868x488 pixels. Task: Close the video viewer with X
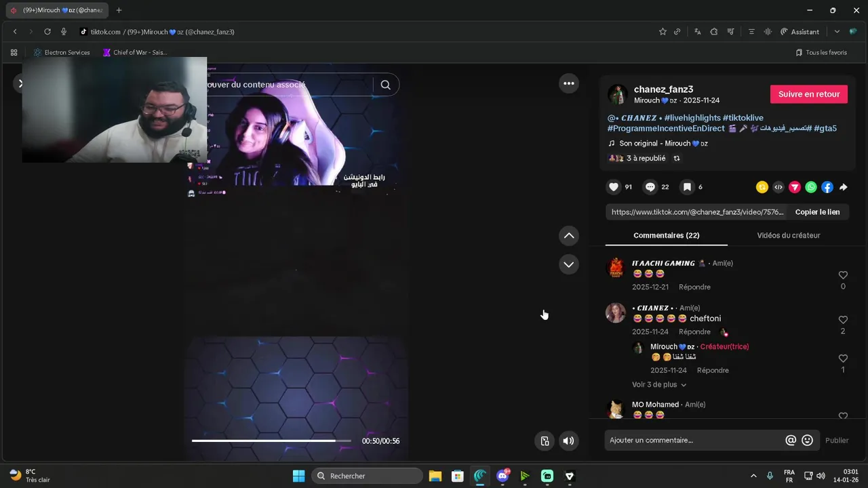click(x=20, y=83)
